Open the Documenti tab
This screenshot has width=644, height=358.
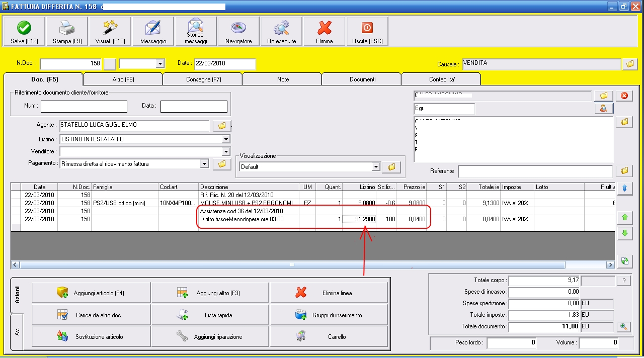362,79
